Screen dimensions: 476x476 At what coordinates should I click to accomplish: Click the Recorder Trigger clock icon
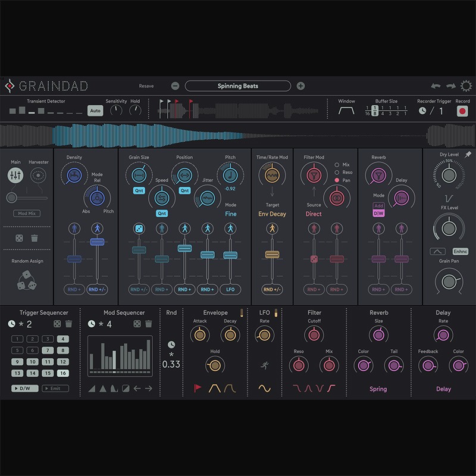(422, 111)
